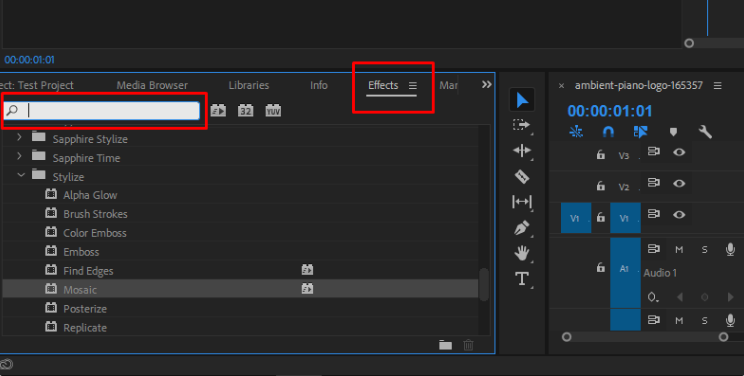Switch to the Info tab
744x376 pixels.
coord(318,85)
